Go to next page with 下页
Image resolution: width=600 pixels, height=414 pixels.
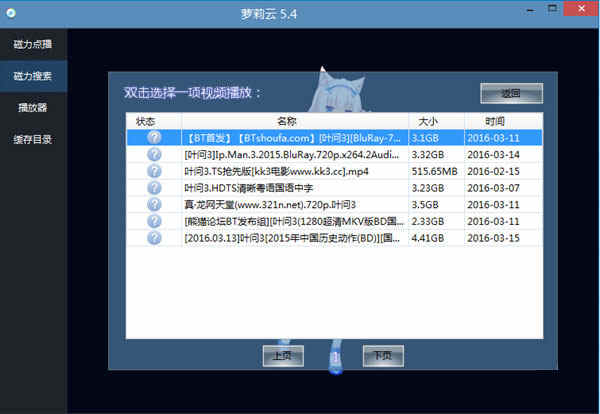click(x=383, y=355)
